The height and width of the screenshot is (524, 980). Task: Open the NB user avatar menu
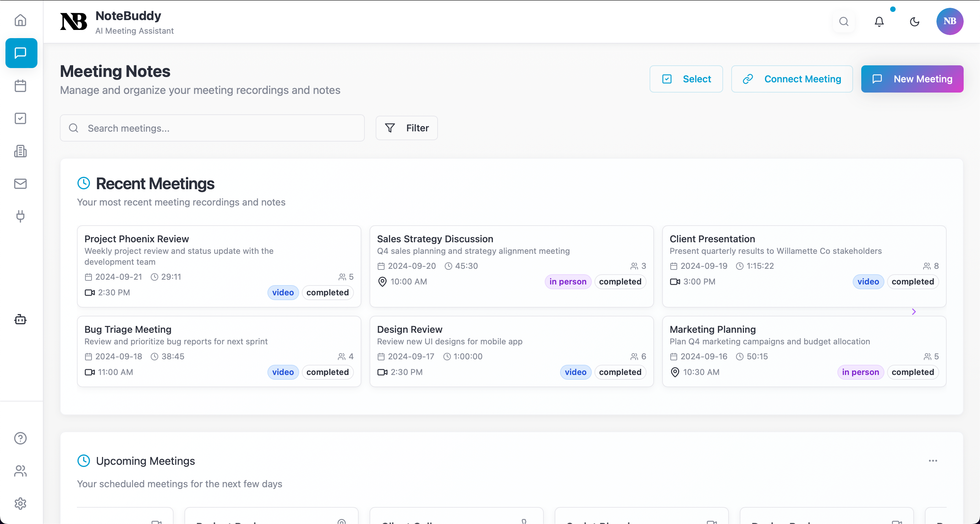click(x=950, y=21)
